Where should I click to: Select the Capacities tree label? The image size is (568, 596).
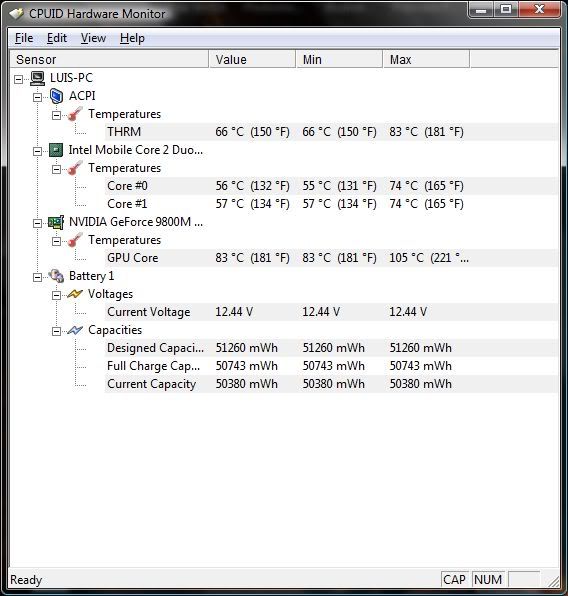pos(115,330)
